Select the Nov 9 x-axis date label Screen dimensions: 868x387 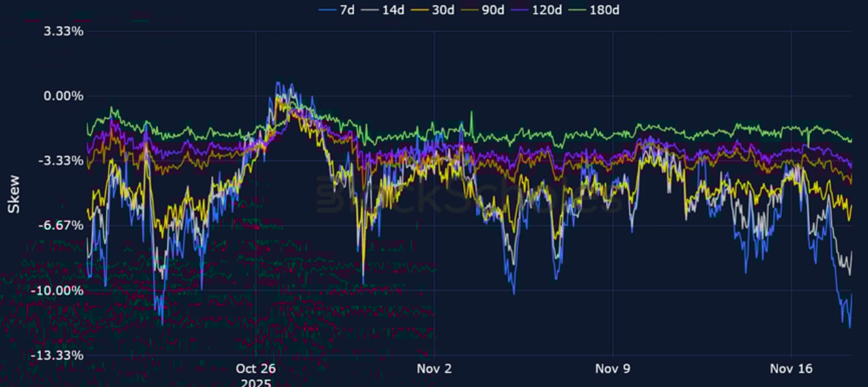(x=613, y=369)
